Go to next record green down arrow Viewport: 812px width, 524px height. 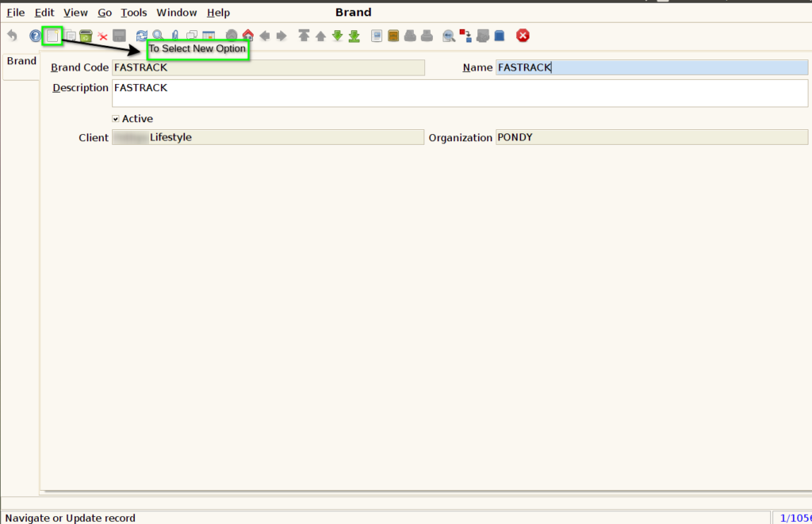click(x=338, y=36)
